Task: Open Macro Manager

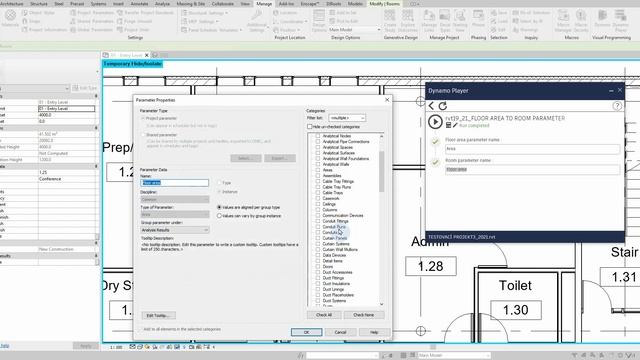Action: coord(563,21)
